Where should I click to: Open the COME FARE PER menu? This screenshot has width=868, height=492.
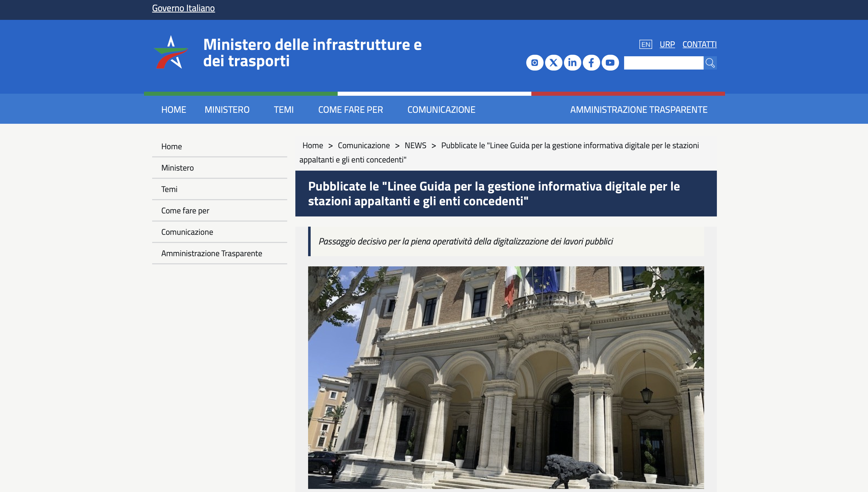(350, 109)
